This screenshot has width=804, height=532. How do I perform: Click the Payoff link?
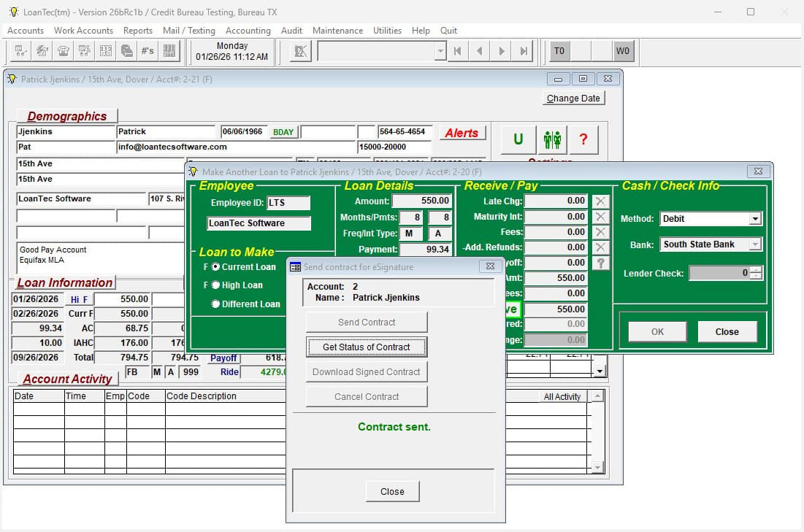click(223, 358)
